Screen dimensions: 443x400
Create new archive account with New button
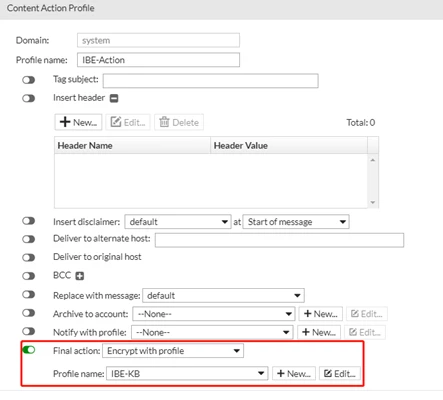(x=320, y=314)
